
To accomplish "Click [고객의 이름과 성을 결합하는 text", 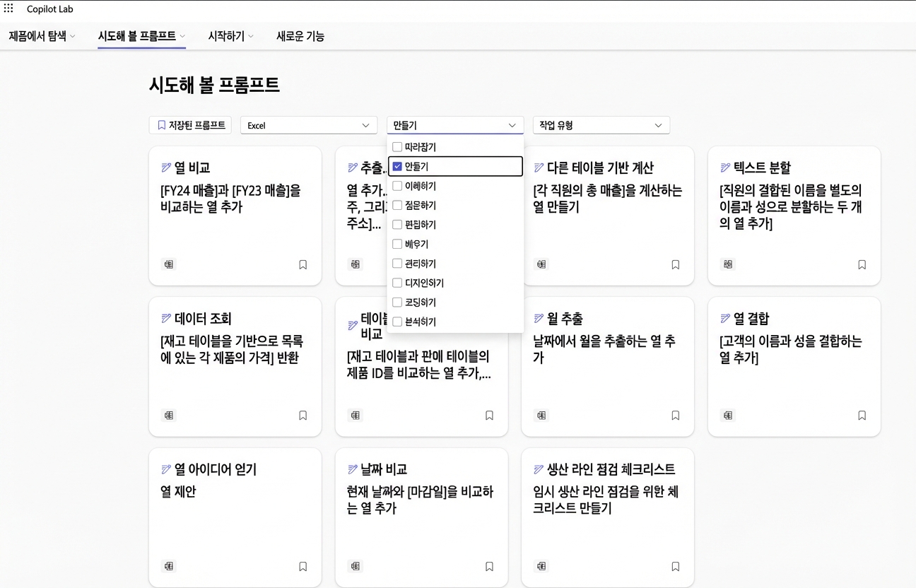I will point(791,349).
